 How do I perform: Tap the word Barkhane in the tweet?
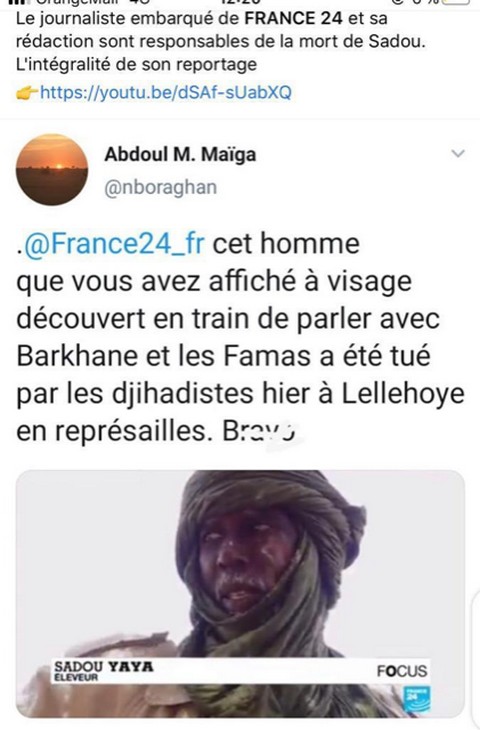77,356
